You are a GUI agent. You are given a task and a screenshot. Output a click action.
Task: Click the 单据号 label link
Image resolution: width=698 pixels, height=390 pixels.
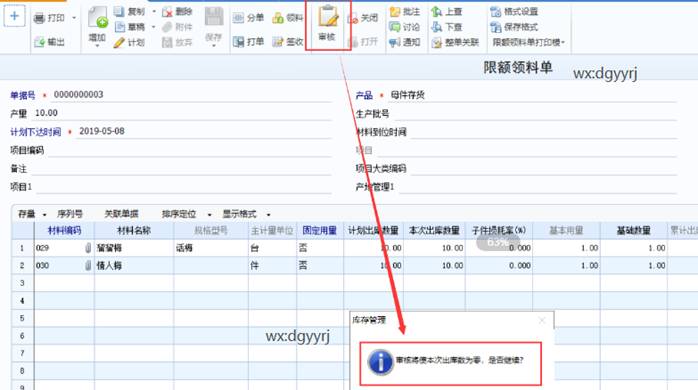(23, 95)
